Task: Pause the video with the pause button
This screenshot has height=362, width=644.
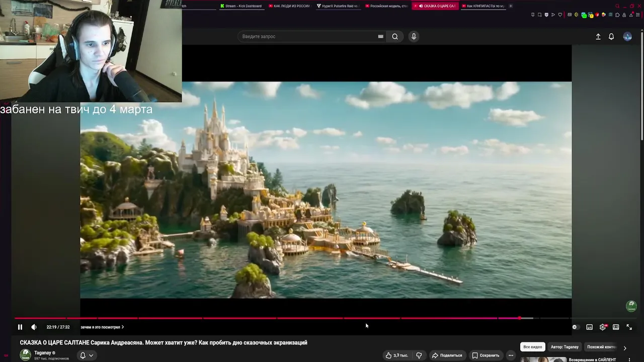Action: click(x=20, y=327)
